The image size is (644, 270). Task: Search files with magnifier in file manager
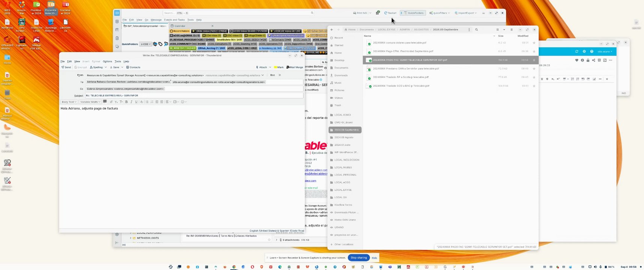pyautogui.click(x=477, y=30)
